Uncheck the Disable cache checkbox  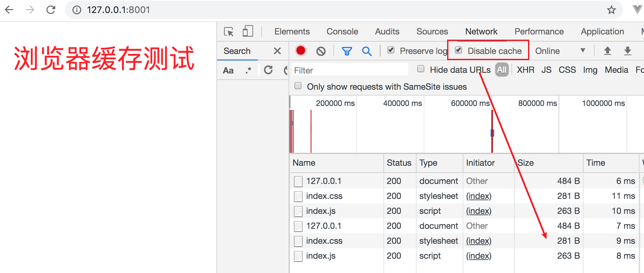click(x=458, y=50)
